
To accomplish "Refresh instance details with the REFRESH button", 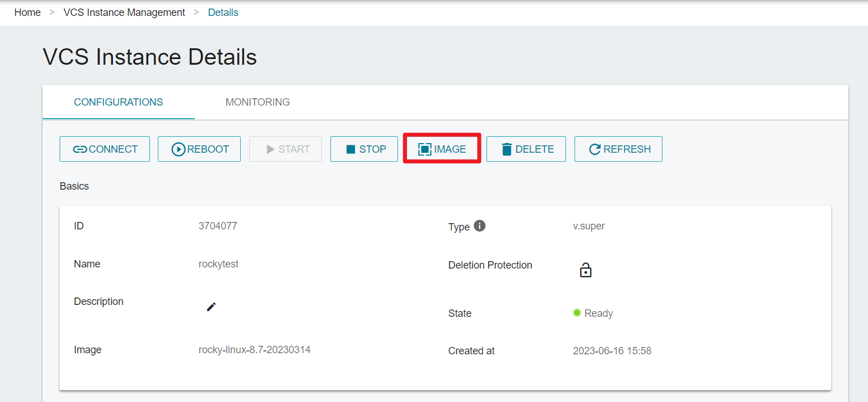I will coord(618,149).
